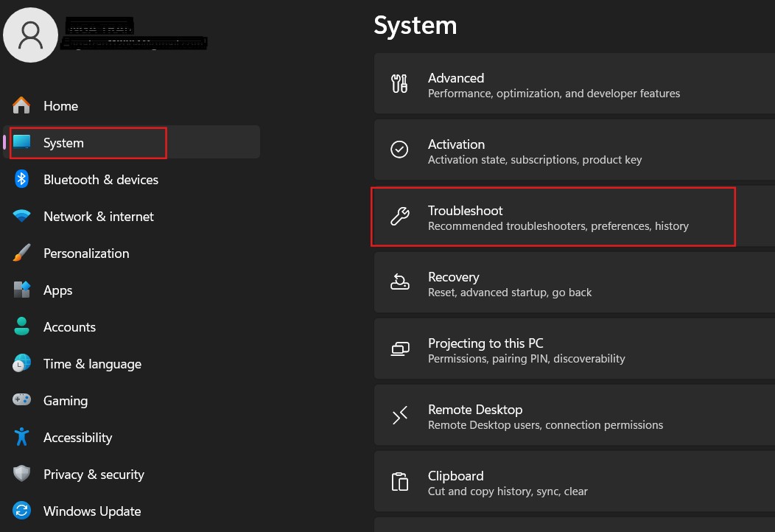
Task: Click the Clipboard icon
Action: click(x=399, y=482)
